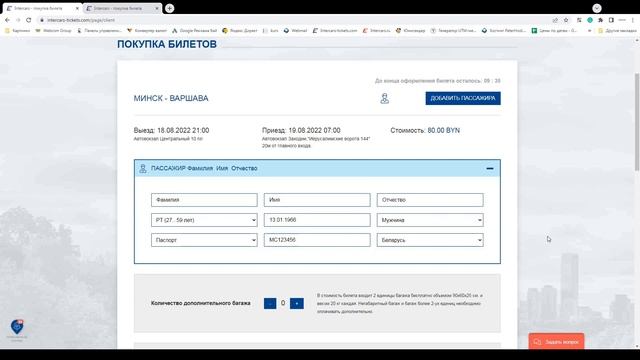Click the Приезд: 19.08.2022 07:00 text
640x360 pixels.
(x=301, y=131)
